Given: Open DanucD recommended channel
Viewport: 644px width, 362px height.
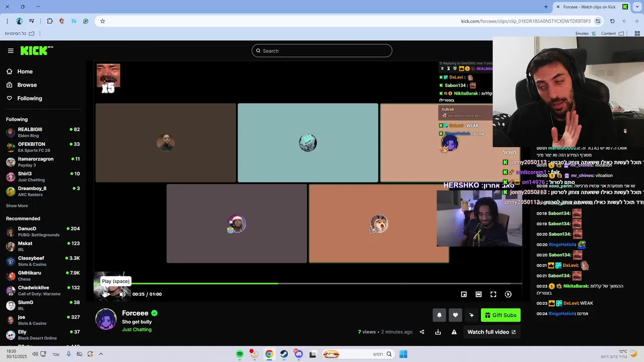Looking at the screenshot, I should point(43,231).
